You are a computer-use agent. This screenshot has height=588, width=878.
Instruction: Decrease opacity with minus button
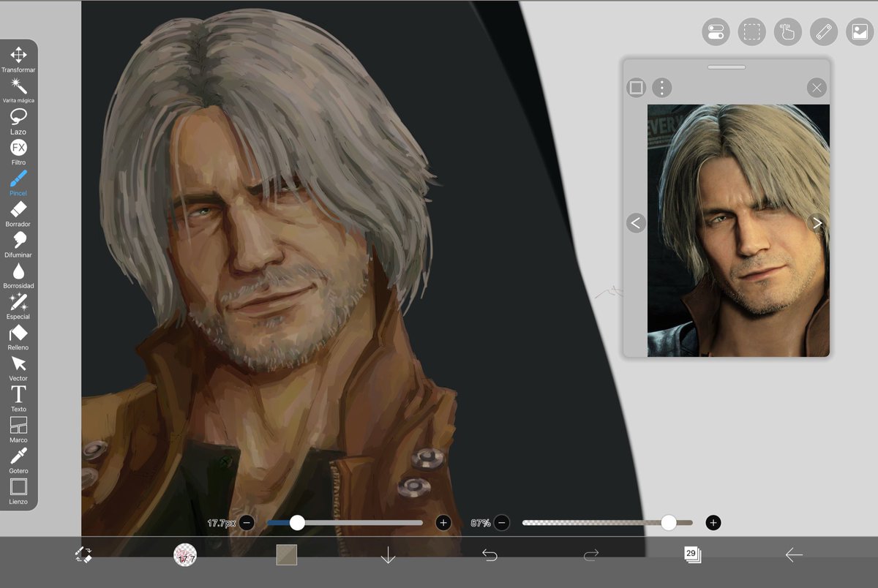pyautogui.click(x=501, y=523)
